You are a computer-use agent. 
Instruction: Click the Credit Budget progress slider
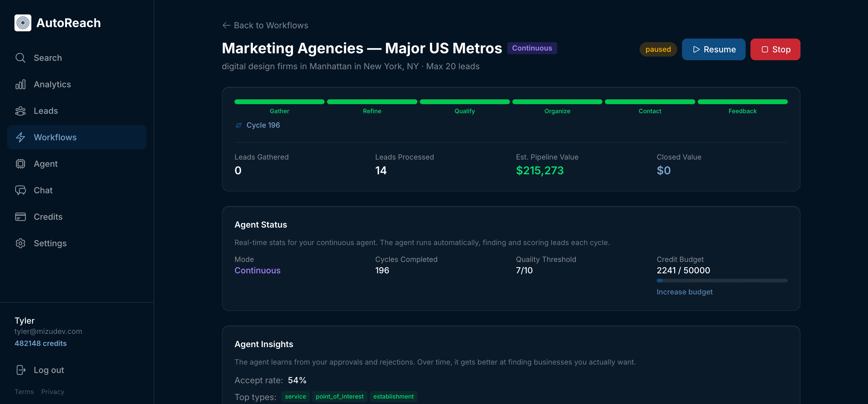722,280
